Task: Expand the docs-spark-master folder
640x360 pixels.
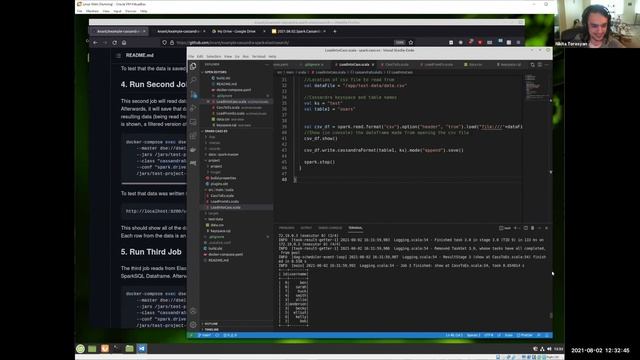Action: tap(222, 154)
